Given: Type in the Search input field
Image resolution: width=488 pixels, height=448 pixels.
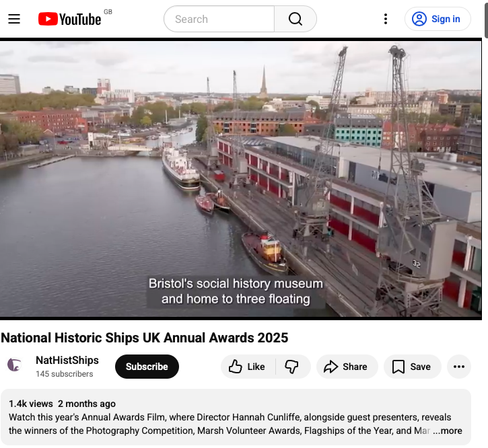Looking at the screenshot, I should (219, 19).
